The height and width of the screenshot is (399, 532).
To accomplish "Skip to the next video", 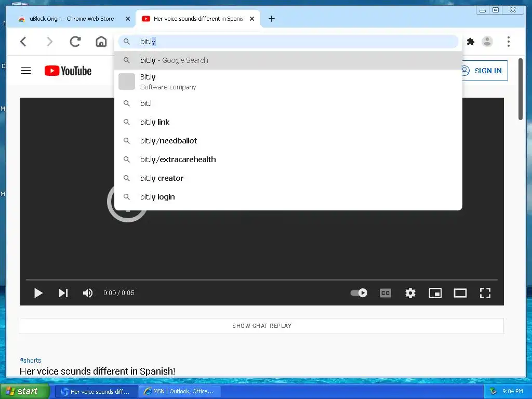I will [63, 293].
